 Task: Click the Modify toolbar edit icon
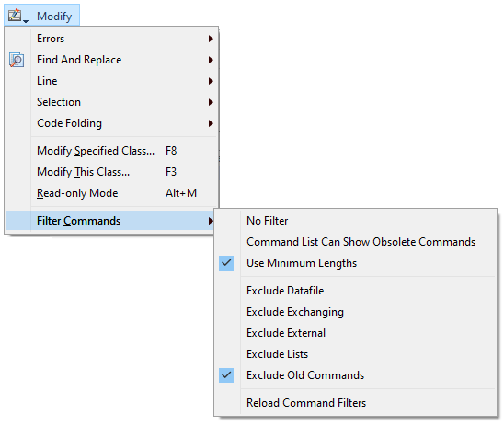tap(15, 16)
